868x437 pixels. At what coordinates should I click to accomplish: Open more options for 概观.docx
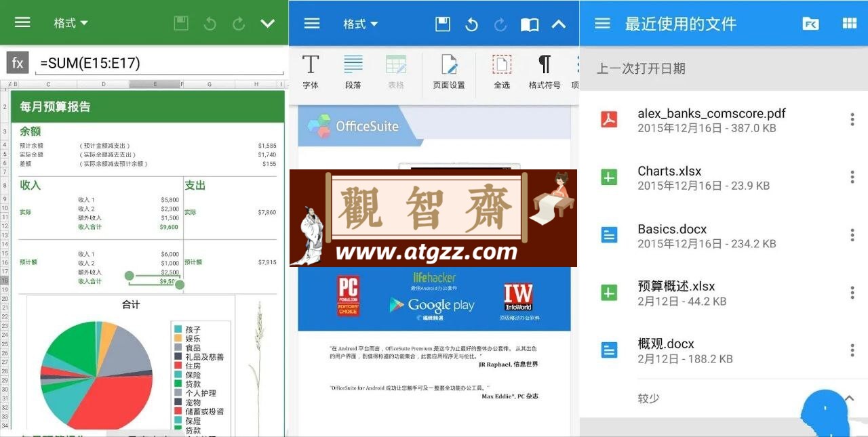coord(852,350)
